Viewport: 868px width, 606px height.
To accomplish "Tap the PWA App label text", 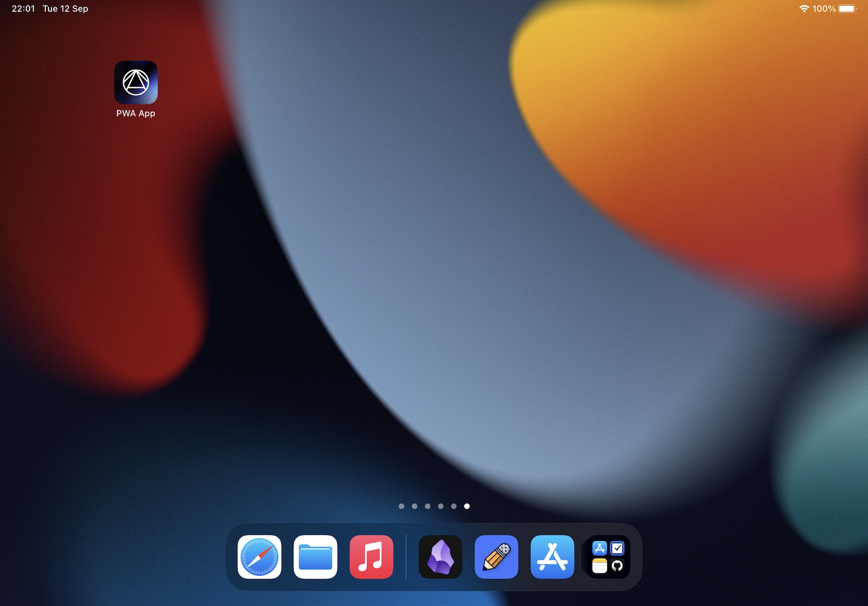I will pyautogui.click(x=136, y=113).
